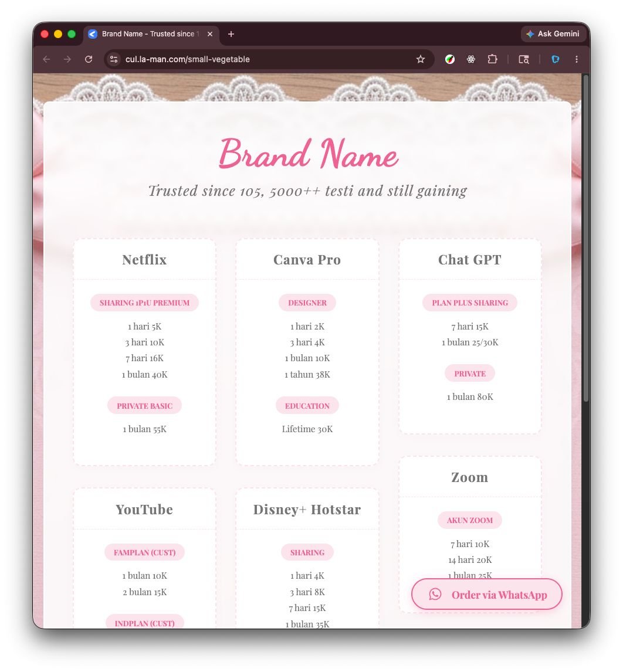The height and width of the screenshot is (672, 623).
Task: Click the browser back arrow
Action: 46,59
